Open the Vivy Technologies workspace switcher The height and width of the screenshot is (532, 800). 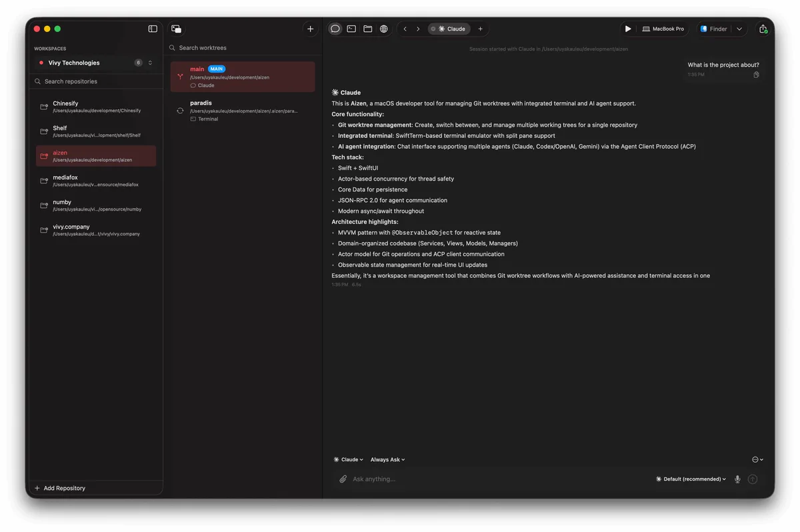point(95,63)
